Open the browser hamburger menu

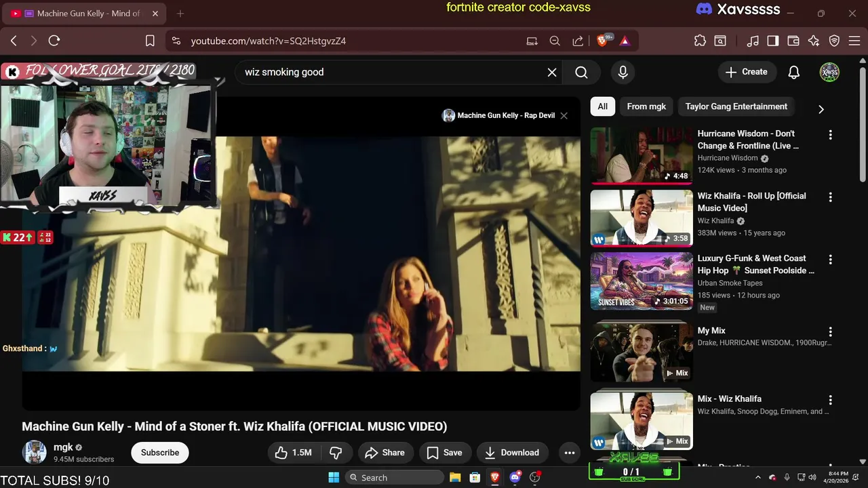[854, 41]
